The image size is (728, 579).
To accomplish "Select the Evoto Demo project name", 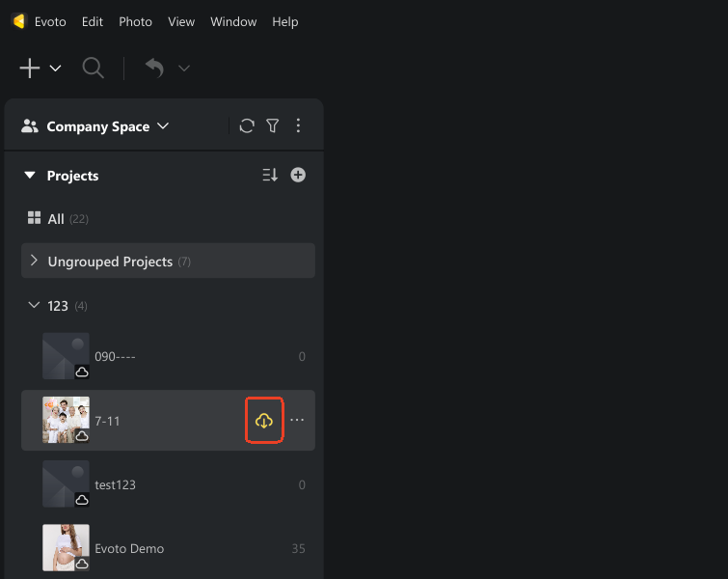I will 129,548.
